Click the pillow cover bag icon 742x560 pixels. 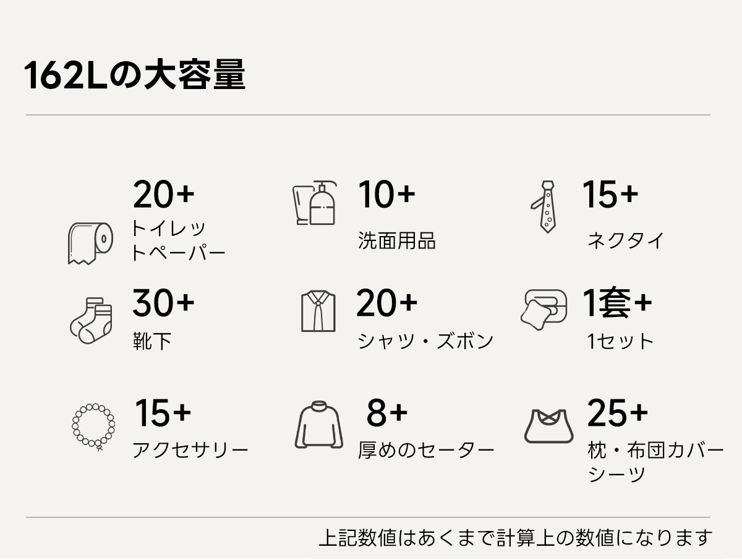548,425
